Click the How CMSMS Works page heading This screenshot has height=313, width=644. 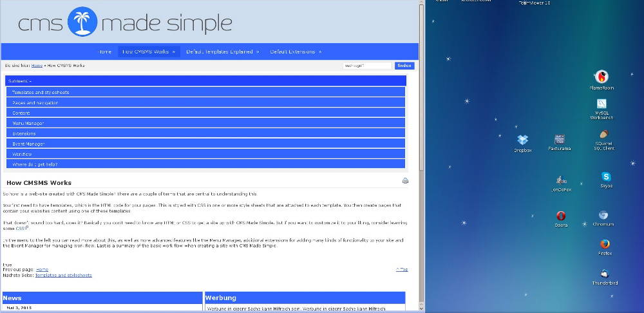click(x=39, y=183)
